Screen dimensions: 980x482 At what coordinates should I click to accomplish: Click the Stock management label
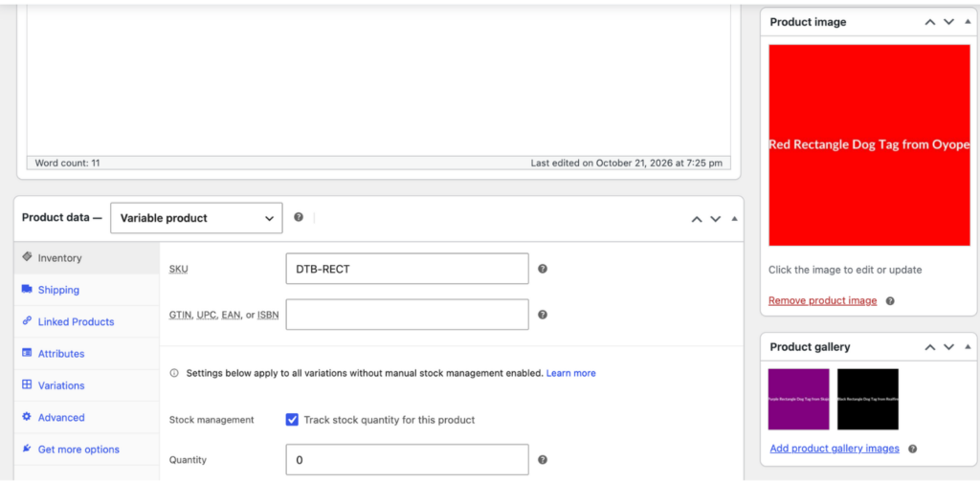(212, 420)
